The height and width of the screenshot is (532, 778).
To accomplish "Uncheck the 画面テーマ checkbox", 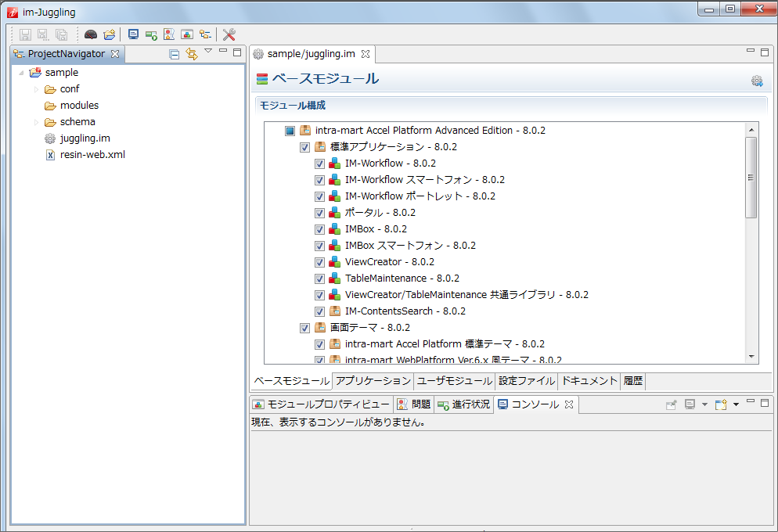I will coord(304,328).
